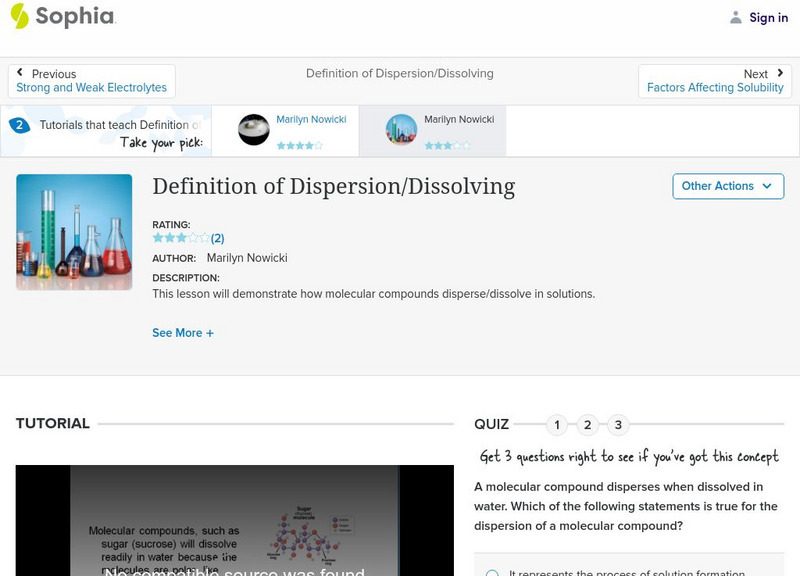The height and width of the screenshot is (576, 800).
Task: Expand the description with See More
Action: (183, 332)
